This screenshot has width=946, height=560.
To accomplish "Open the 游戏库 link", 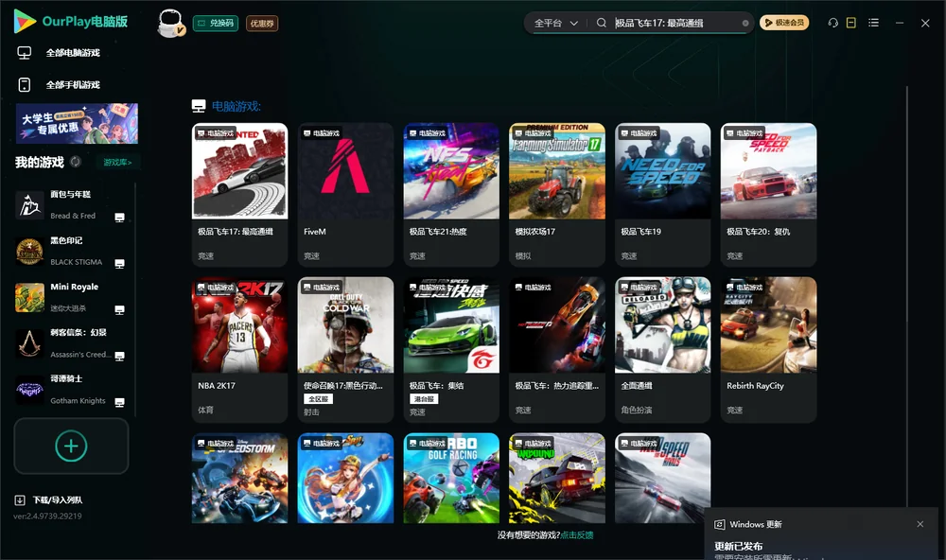I will 117,162.
